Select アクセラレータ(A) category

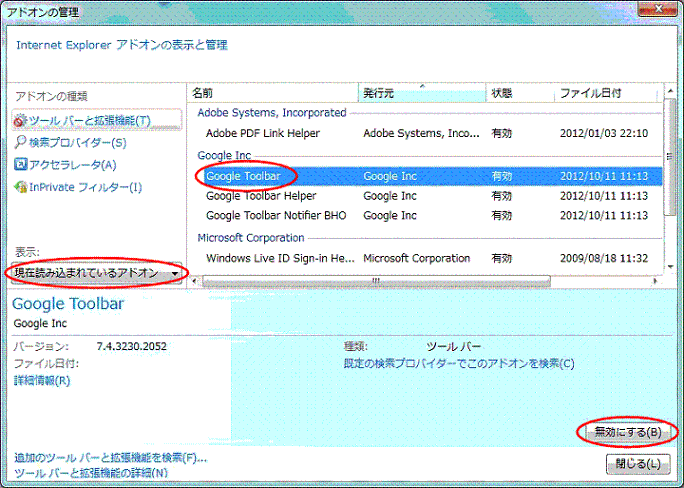pos(72,164)
